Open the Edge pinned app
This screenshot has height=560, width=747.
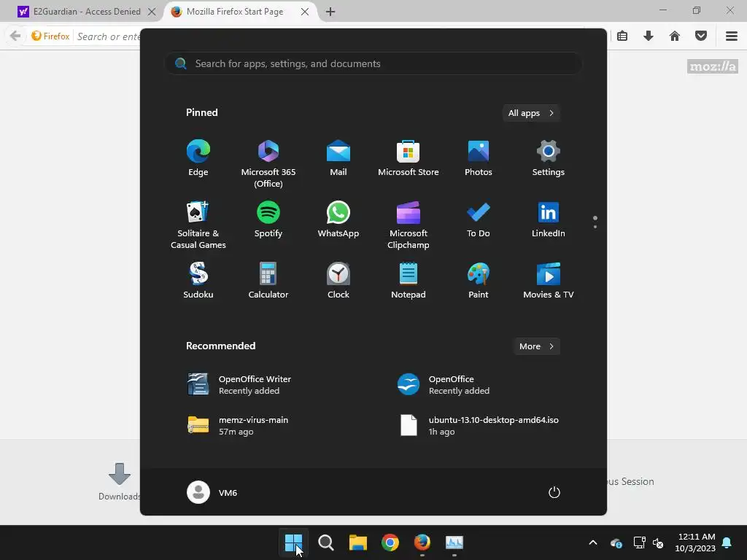(198, 158)
